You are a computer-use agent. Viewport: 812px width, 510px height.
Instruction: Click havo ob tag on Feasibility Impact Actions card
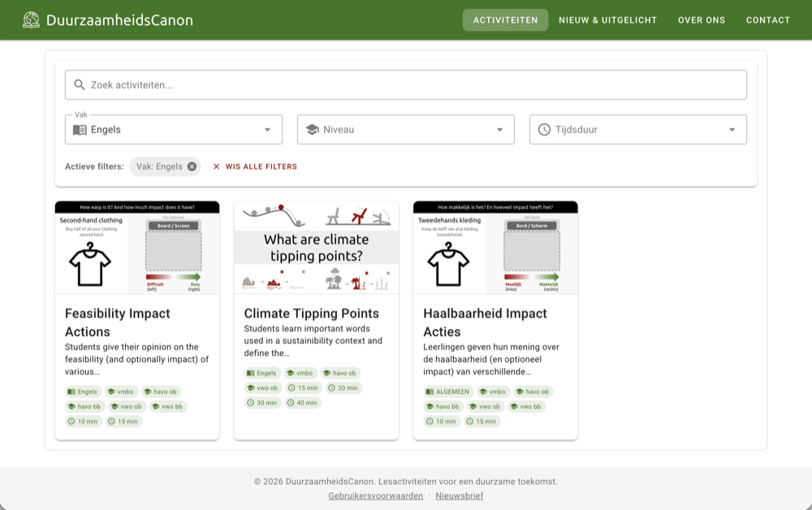[x=160, y=391]
